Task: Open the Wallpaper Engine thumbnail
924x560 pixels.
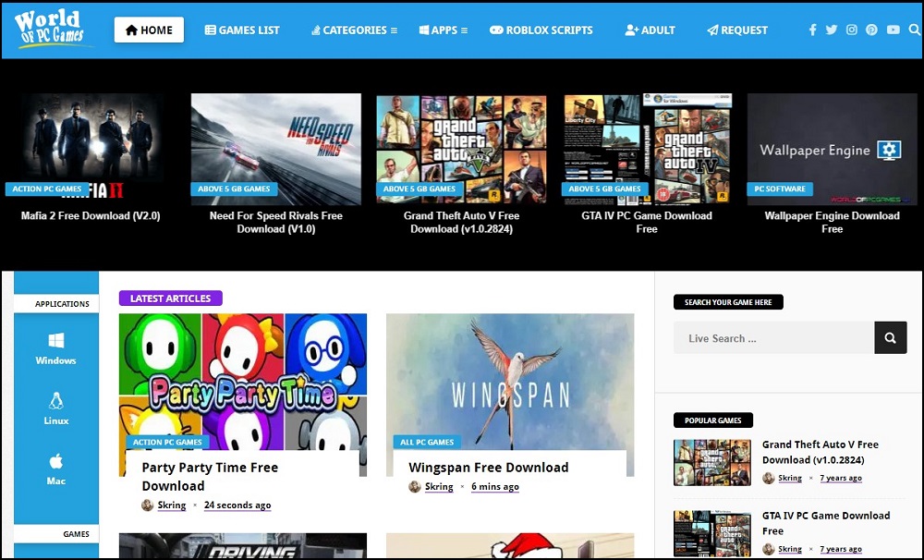Action: click(x=833, y=149)
